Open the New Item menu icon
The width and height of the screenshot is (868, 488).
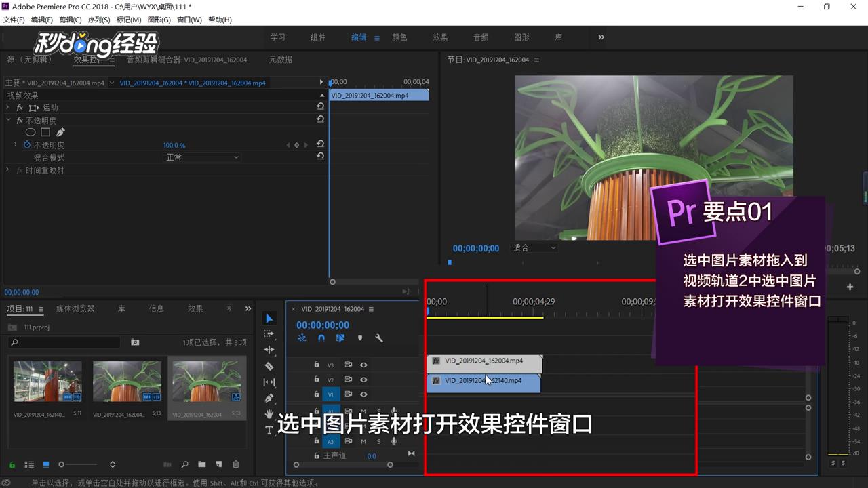tap(218, 464)
